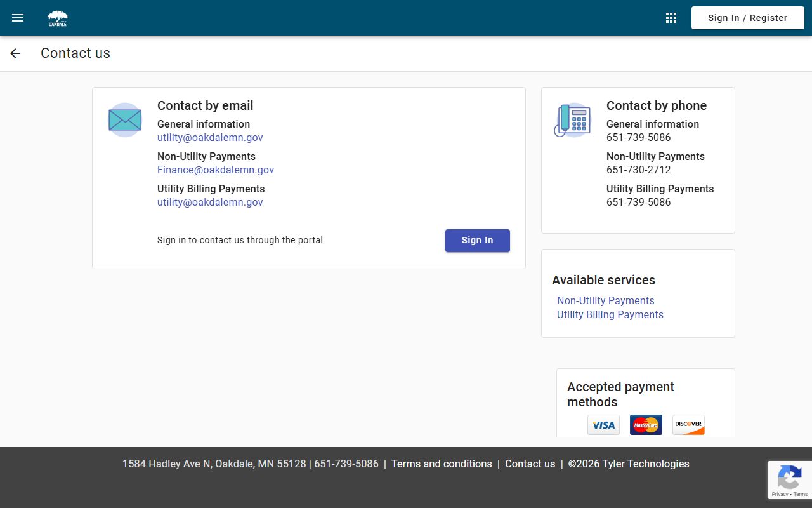Open the apps grid launcher
Image resolution: width=812 pixels, height=508 pixels.
coord(671,18)
